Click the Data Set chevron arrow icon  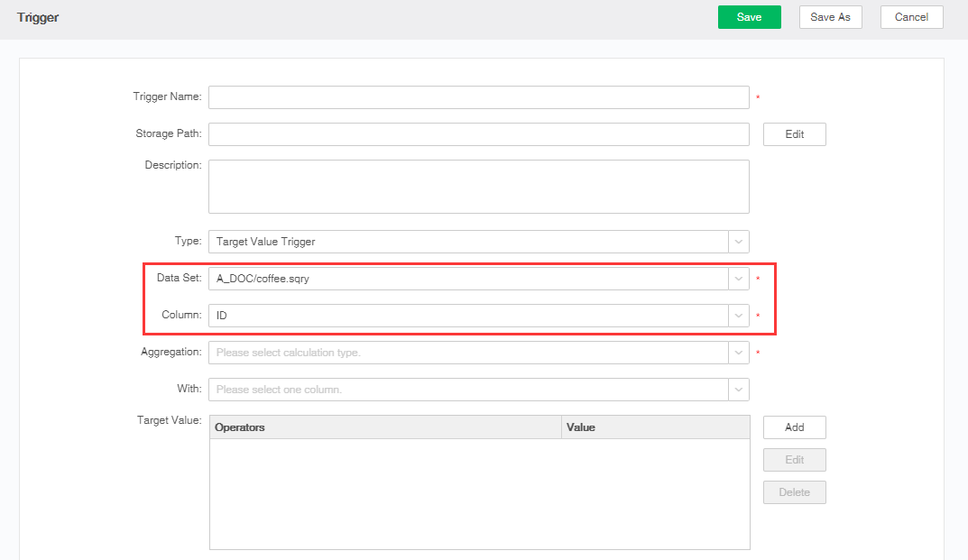[x=739, y=279]
